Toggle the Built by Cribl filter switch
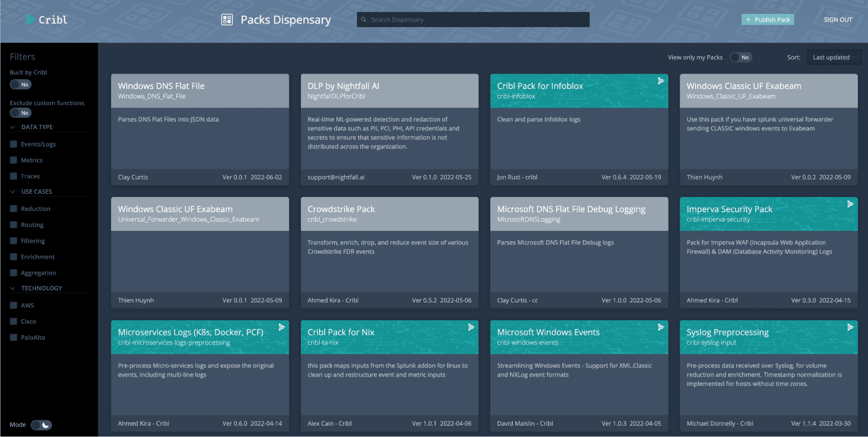The height and width of the screenshot is (437, 868). (21, 85)
